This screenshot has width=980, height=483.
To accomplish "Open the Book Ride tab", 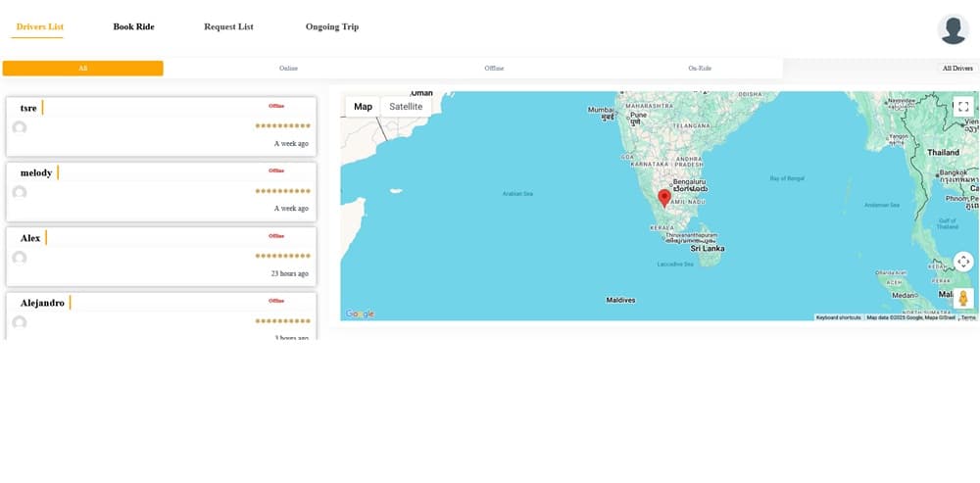I will [x=133, y=26].
